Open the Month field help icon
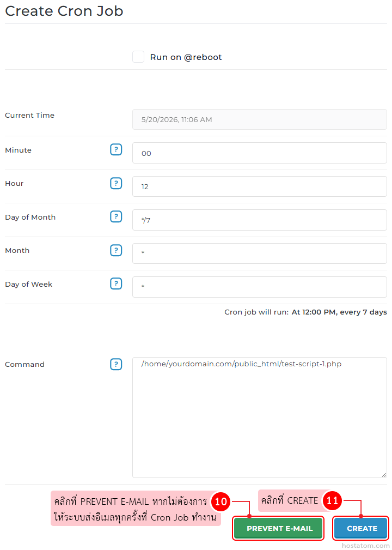392x550 pixels. click(116, 250)
